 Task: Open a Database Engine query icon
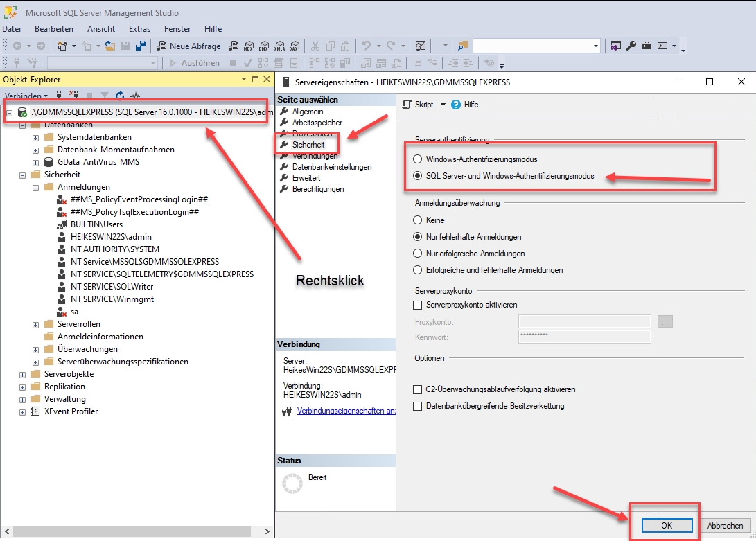point(234,46)
